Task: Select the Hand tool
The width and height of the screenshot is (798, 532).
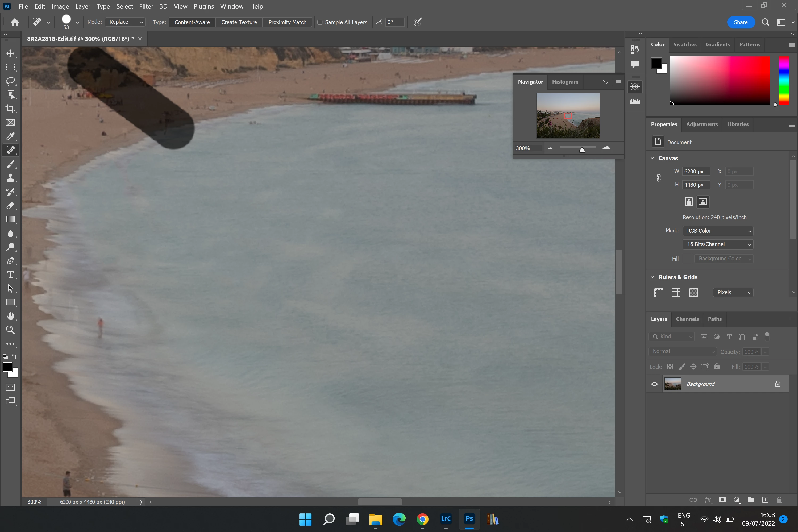Action: click(11, 316)
